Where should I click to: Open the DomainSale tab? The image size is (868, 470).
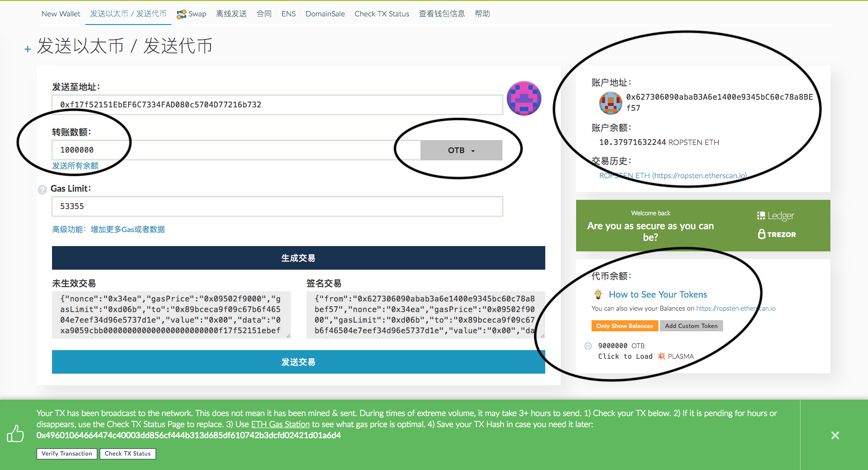coord(325,14)
